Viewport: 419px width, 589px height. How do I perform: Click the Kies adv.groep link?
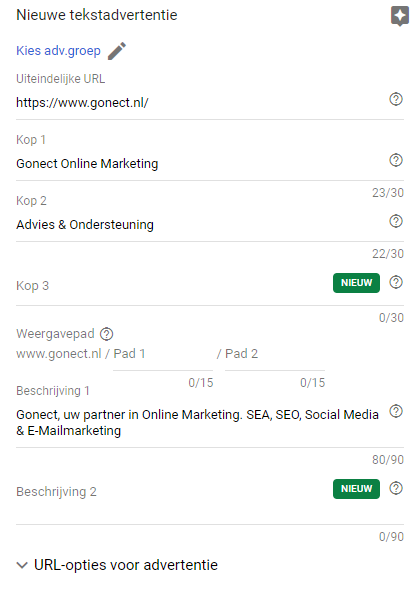pyautogui.click(x=58, y=51)
